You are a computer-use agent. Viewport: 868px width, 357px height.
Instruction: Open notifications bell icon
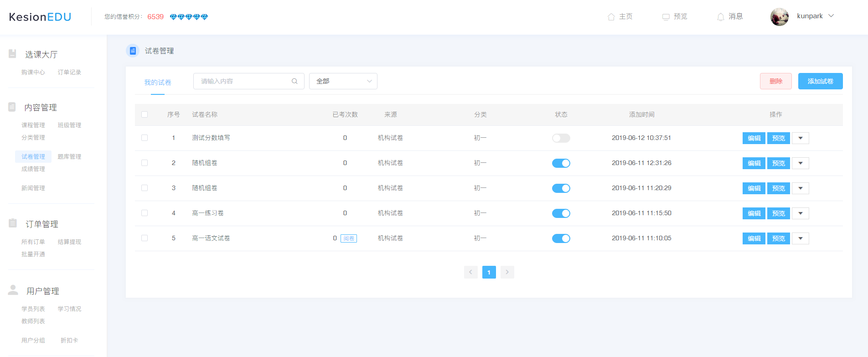720,17
